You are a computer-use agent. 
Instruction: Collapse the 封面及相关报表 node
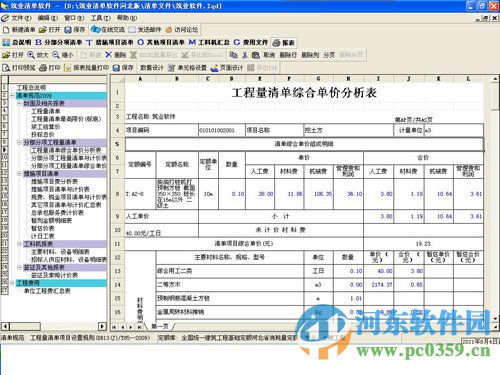point(19,103)
